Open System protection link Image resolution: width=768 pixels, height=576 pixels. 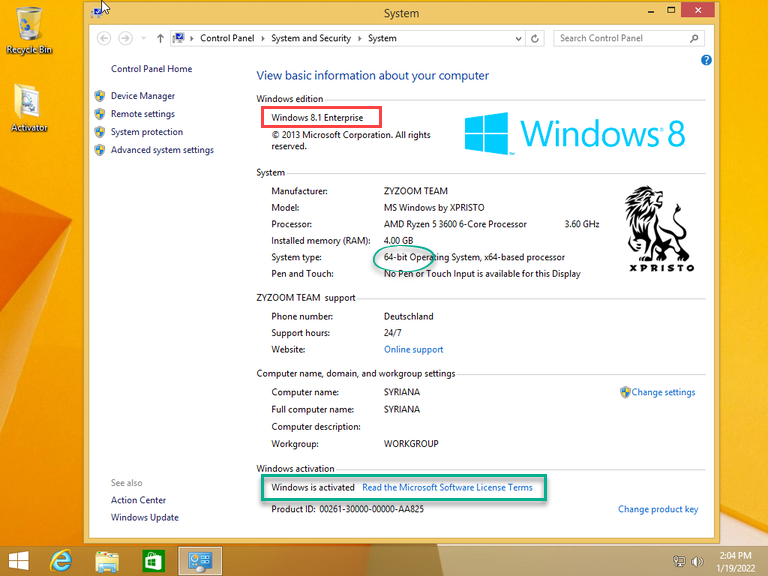(x=146, y=132)
